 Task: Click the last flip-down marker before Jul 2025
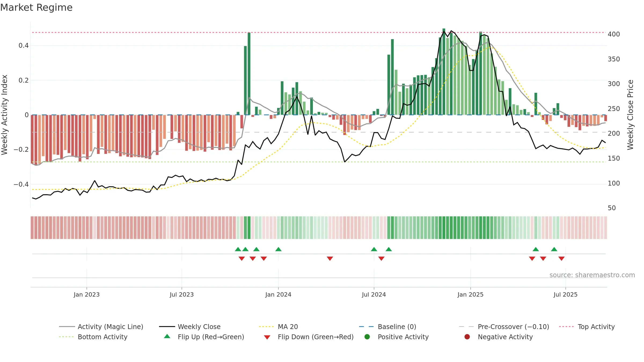pyautogui.click(x=562, y=258)
